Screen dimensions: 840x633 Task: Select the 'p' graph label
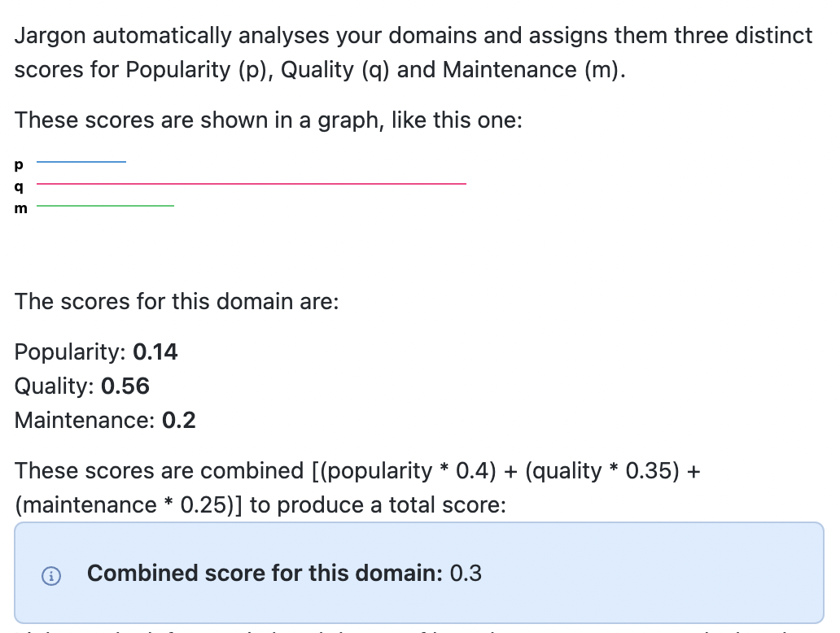coord(19,165)
